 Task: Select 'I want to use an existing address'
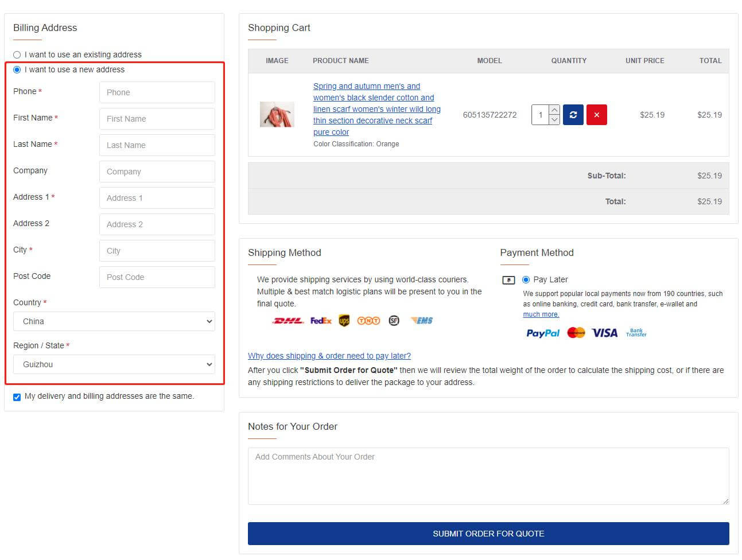click(17, 55)
